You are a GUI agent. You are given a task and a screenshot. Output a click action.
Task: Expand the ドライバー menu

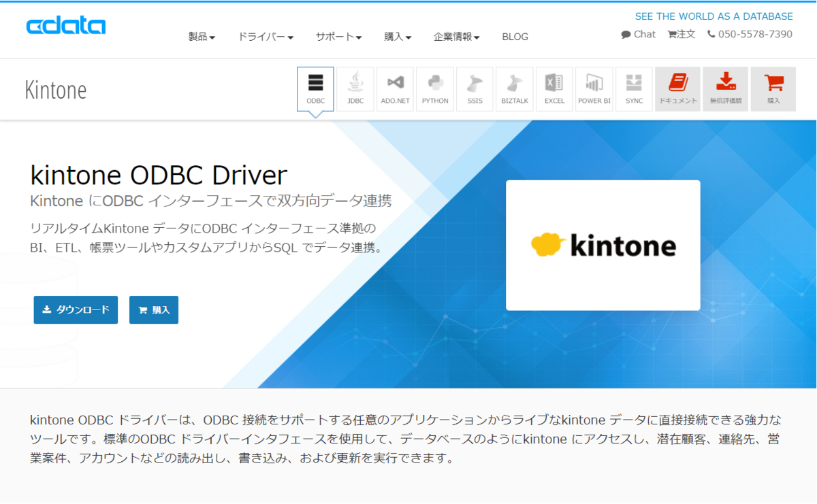point(266,37)
